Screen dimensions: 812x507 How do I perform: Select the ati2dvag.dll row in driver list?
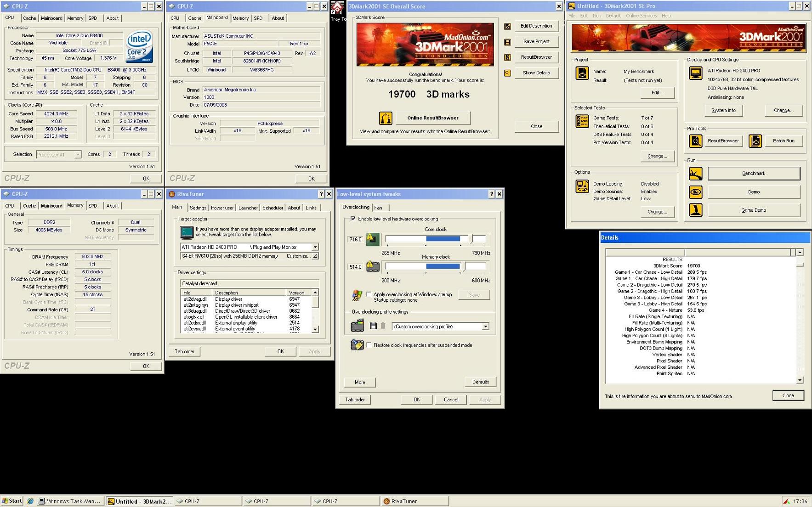pyautogui.click(x=246, y=299)
